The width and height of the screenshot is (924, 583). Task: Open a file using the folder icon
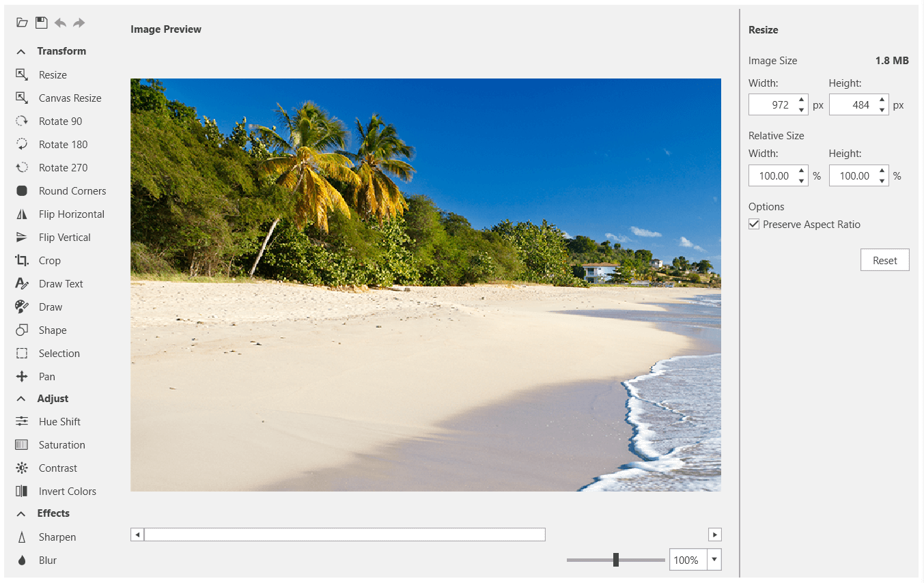22,22
